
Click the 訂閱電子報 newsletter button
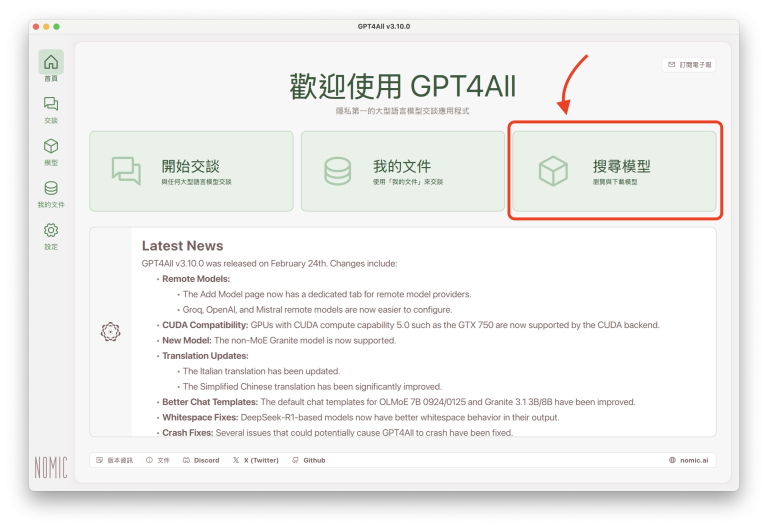pyautogui.click(x=689, y=64)
